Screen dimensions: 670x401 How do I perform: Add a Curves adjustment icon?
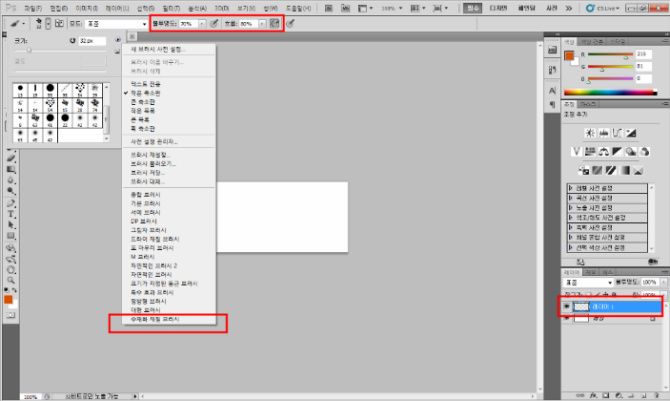617,133
